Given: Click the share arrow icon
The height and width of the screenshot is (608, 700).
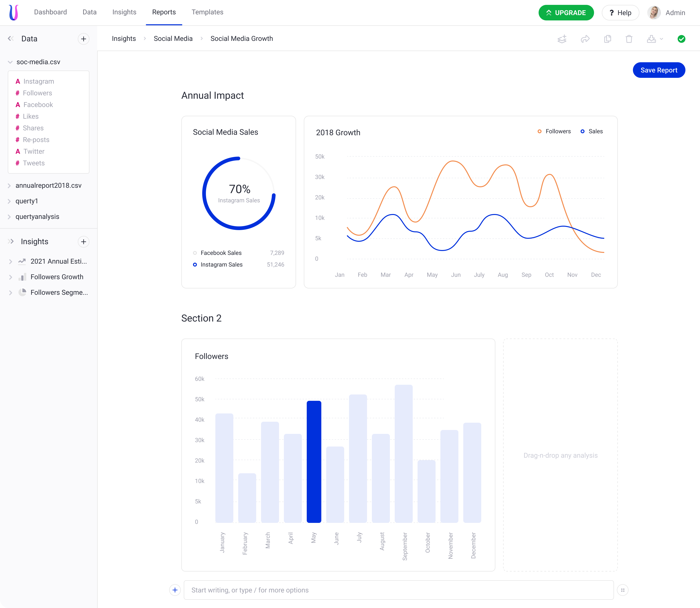Looking at the screenshot, I should click(585, 39).
